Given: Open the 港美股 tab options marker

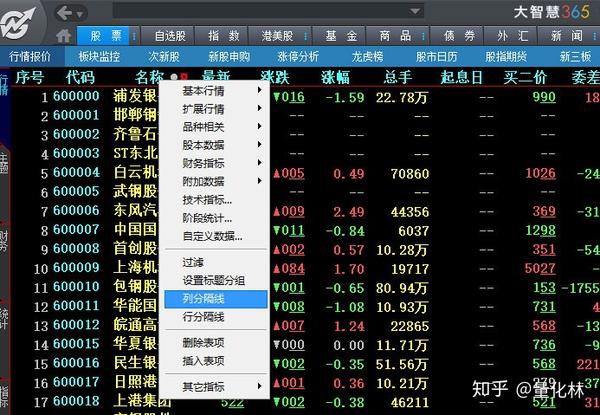Looking at the screenshot, I should tap(306, 36).
